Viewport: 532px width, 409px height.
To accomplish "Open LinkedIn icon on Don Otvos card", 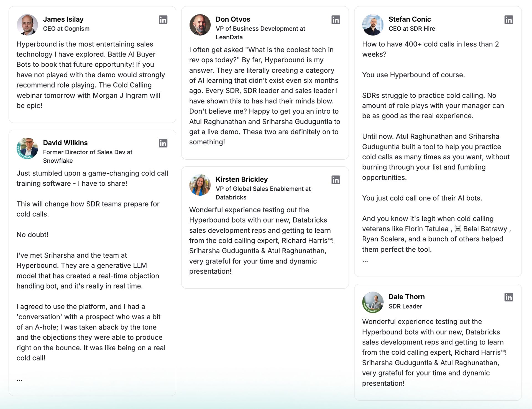I will 336,20.
